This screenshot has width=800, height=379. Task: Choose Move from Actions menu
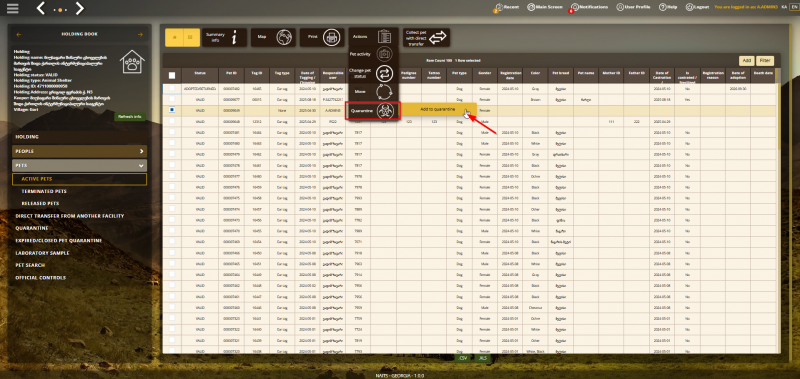click(x=372, y=92)
